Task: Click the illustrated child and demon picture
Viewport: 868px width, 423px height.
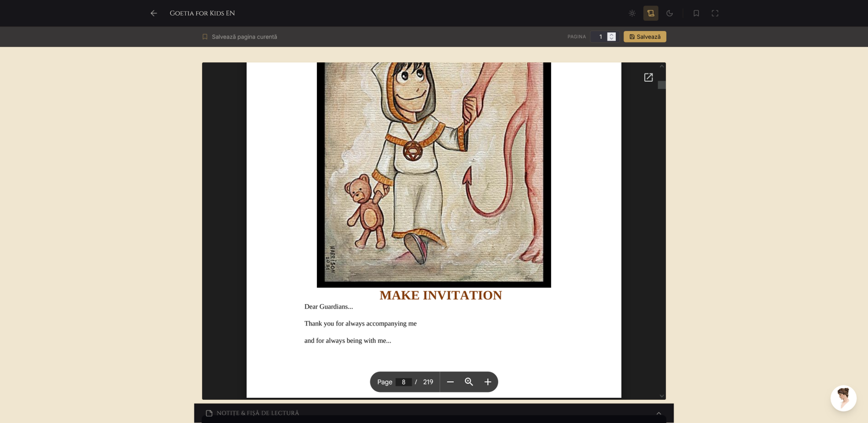Action: click(x=434, y=175)
